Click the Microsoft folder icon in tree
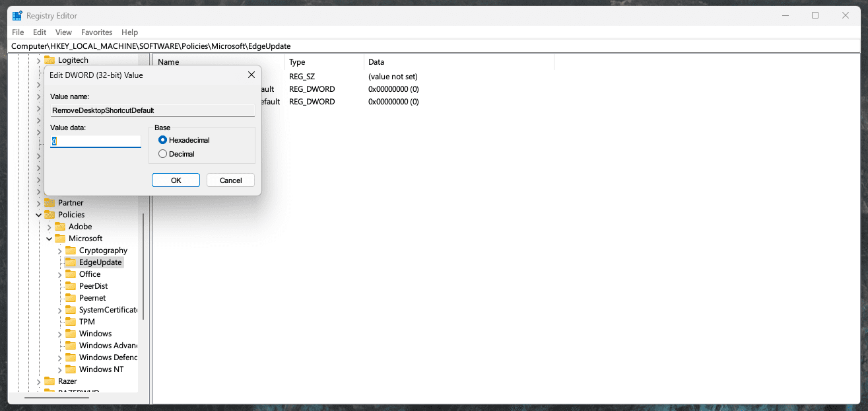The width and height of the screenshot is (868, 411). (x=60, y=239)
